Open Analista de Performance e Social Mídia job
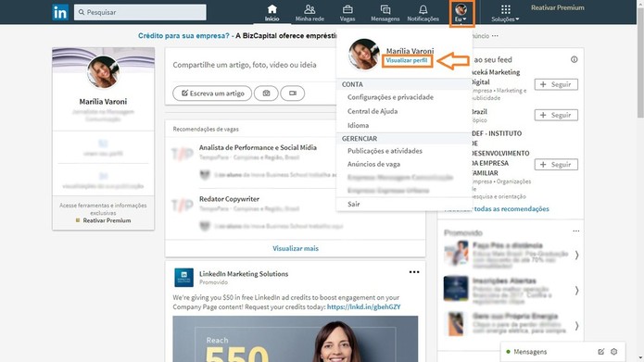644x362 pixels. point(258,147)
